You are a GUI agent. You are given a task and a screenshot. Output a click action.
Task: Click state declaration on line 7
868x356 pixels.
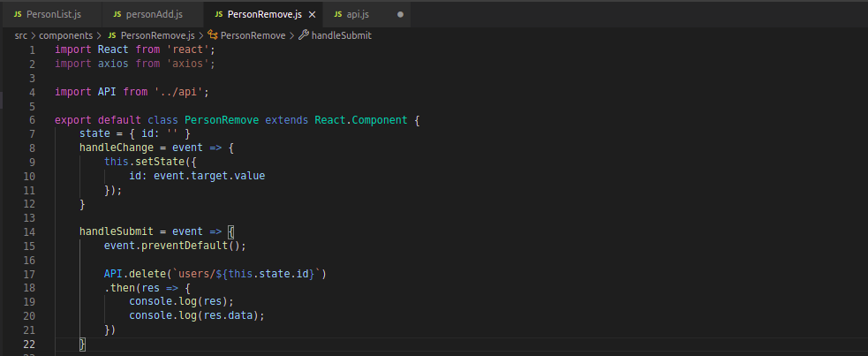coord(134,134)
